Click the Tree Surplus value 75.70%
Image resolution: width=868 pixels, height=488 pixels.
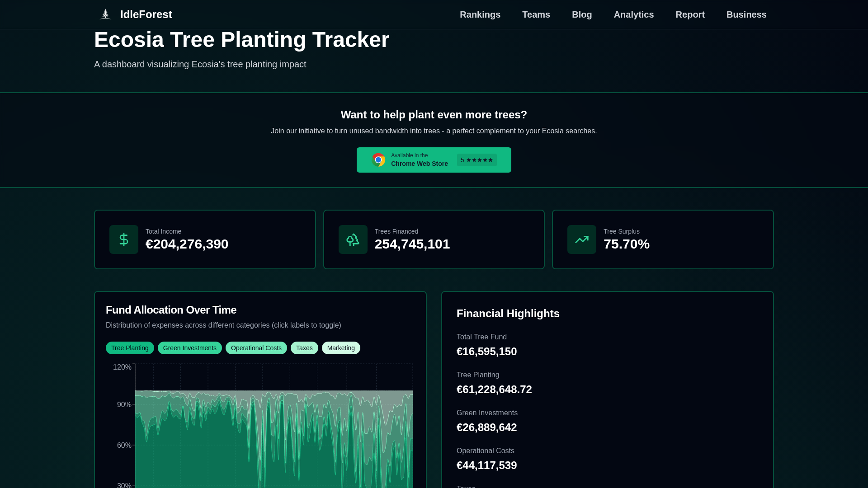point(627,244)
